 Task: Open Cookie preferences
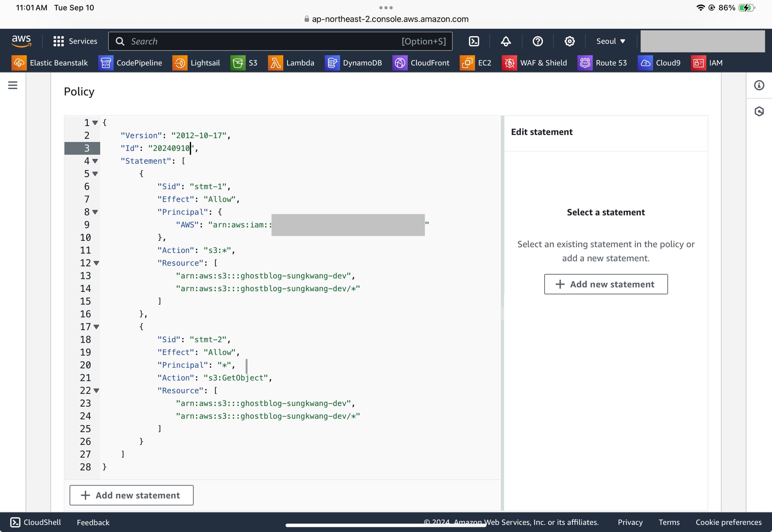[x=728, y=522]
